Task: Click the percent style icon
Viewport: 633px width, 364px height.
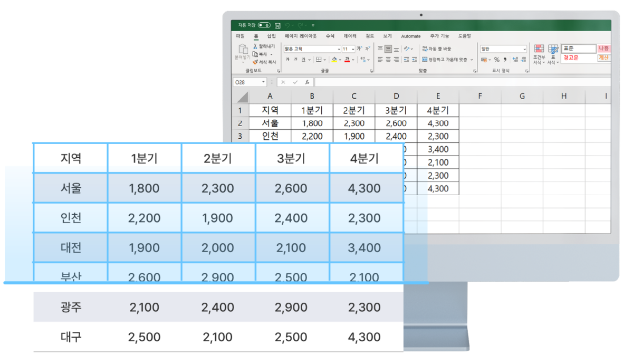Action: (496, 60)
